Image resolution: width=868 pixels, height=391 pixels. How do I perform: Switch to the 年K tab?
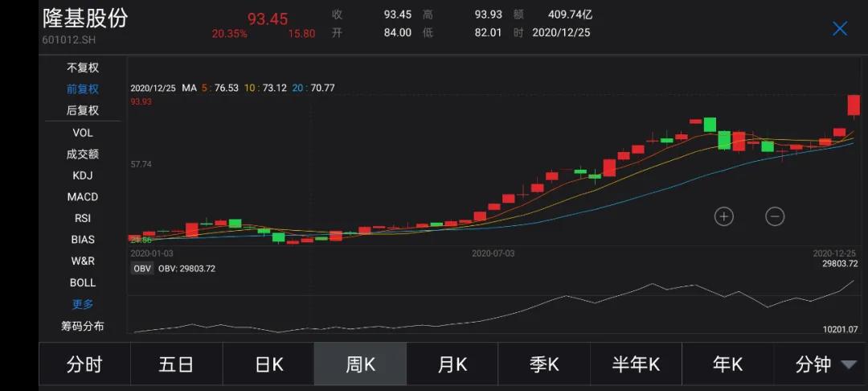728,364
